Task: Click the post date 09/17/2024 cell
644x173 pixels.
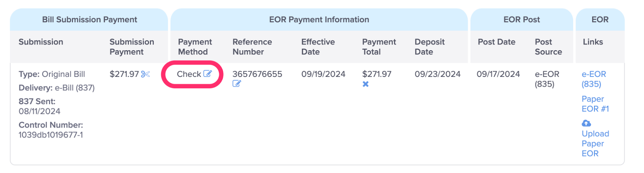Action: point(498,74)
